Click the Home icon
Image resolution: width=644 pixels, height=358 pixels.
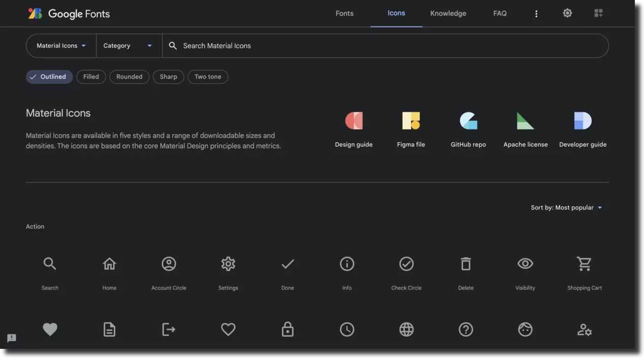(109, 264)
